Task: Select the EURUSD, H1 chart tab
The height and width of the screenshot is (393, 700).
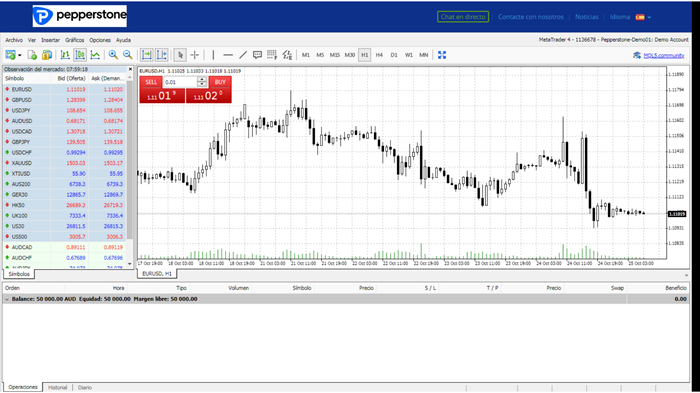Action: [157, 274]
